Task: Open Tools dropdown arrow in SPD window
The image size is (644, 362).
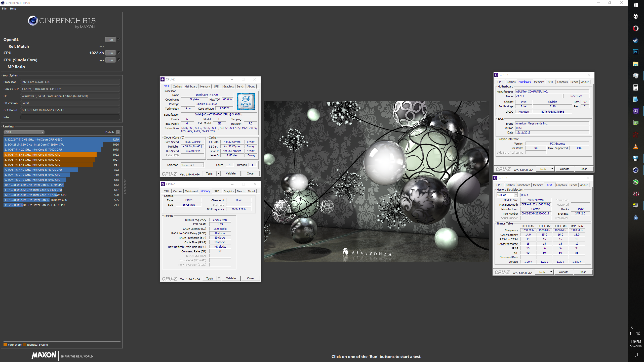Action: point(551,272)
